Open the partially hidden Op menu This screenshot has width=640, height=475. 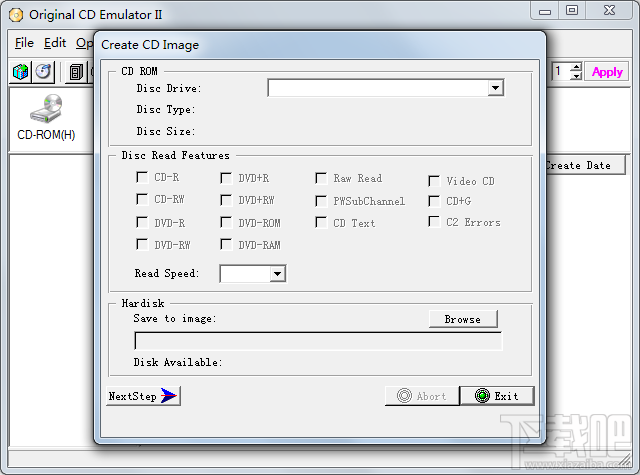(84, 43)
